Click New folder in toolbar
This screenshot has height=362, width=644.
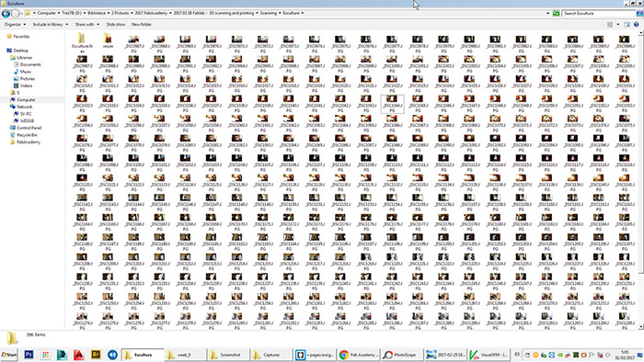point(142,25)
